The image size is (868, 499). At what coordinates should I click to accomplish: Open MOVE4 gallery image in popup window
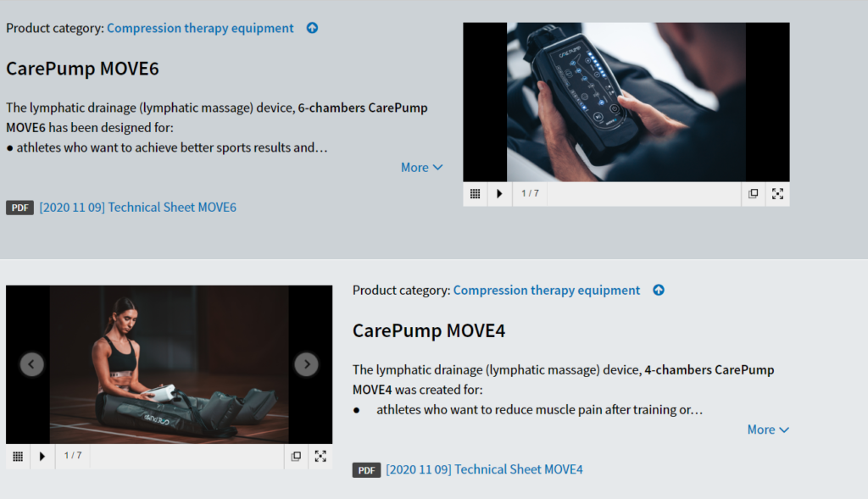(x=296, y=457)
